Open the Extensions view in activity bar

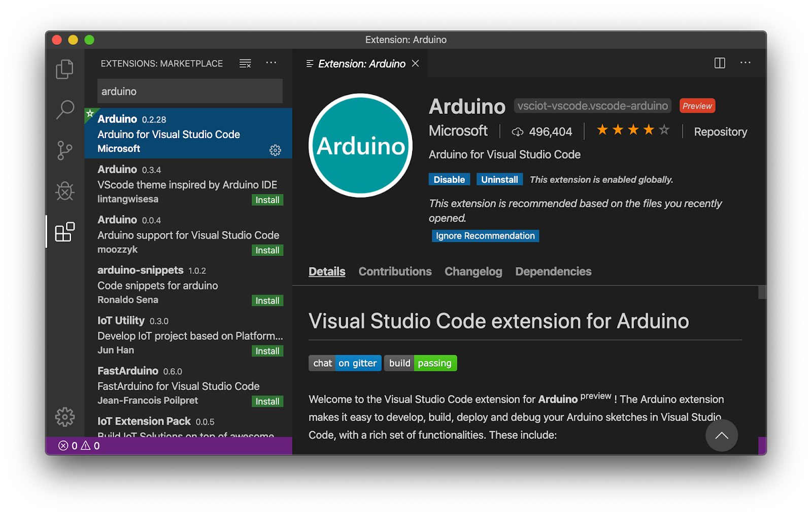[64, 232]
